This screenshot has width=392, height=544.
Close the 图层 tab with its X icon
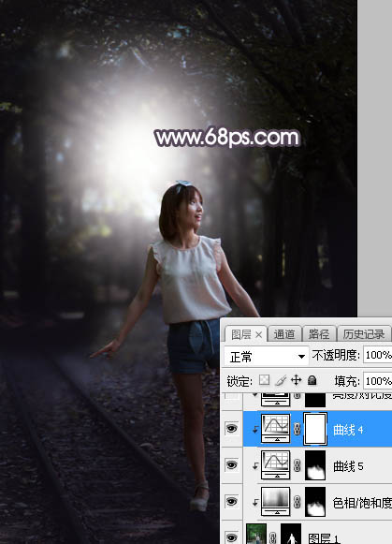259,335
